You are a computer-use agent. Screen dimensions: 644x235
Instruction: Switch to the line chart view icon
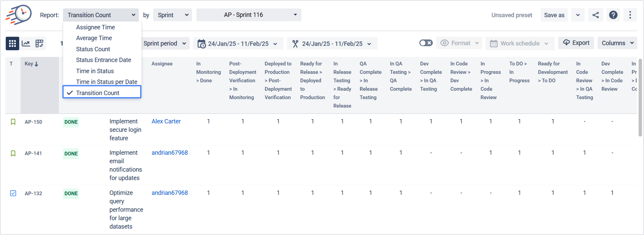coord(26,43)
